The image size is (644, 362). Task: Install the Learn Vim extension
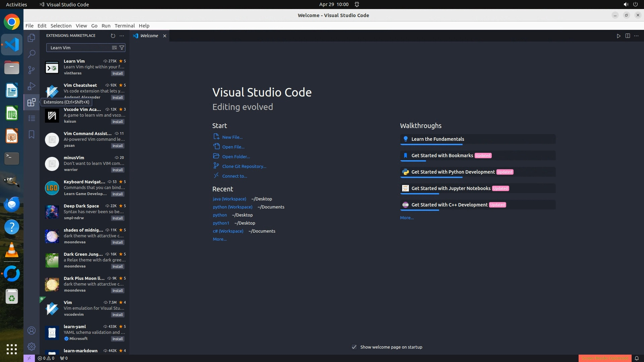[x=117, y=73]
